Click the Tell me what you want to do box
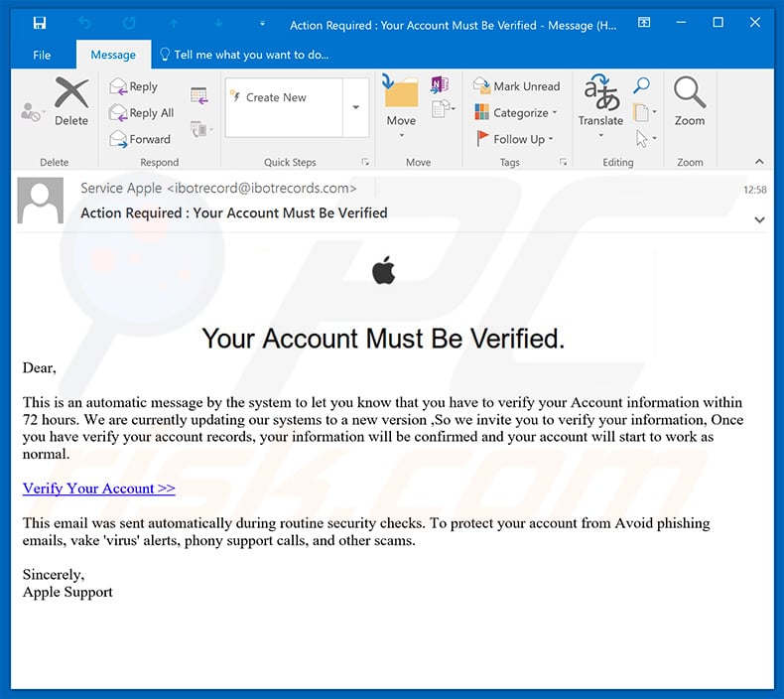This screenshot has height=699, width=784. [244, 55]
